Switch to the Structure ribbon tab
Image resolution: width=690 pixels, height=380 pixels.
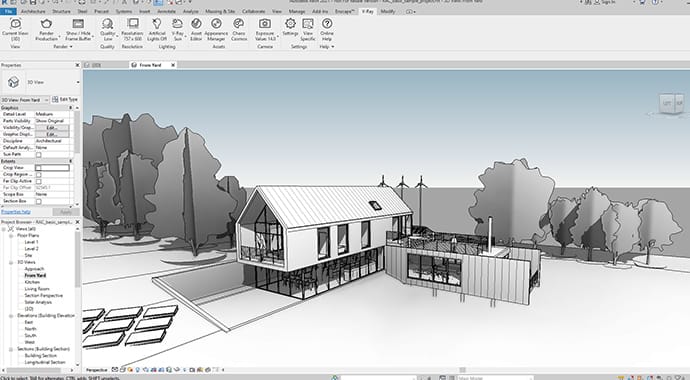(x=61, y=11)
